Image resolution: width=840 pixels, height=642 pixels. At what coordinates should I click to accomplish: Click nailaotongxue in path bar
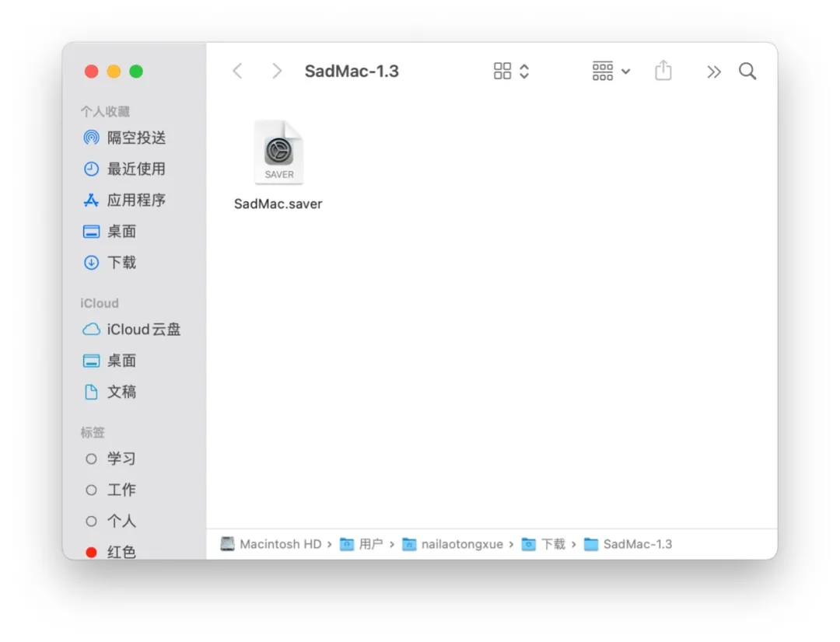[453, 544]
